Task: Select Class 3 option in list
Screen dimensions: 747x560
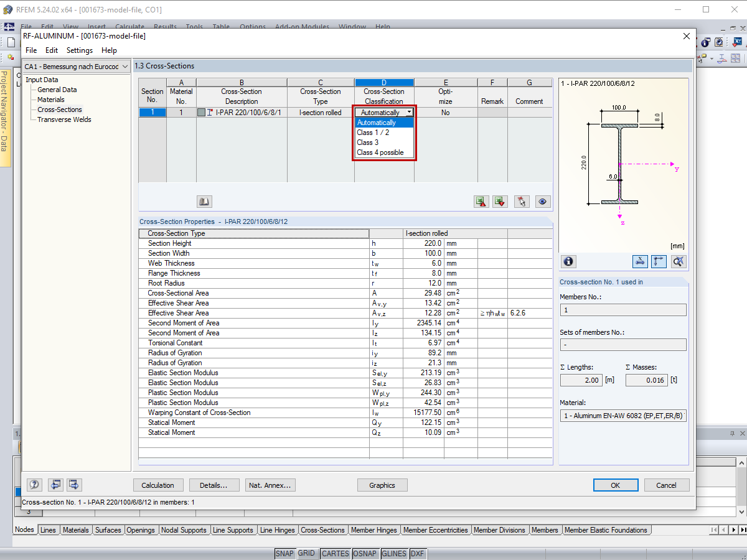Action: pos(384,142)
